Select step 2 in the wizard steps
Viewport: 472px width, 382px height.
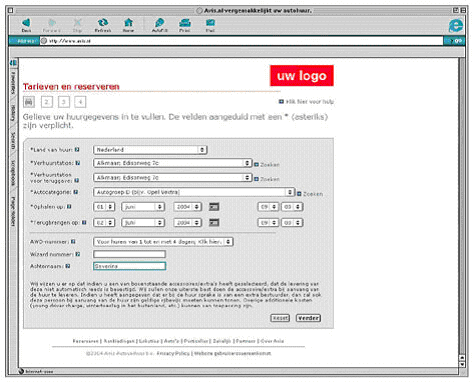click(47, 102)
